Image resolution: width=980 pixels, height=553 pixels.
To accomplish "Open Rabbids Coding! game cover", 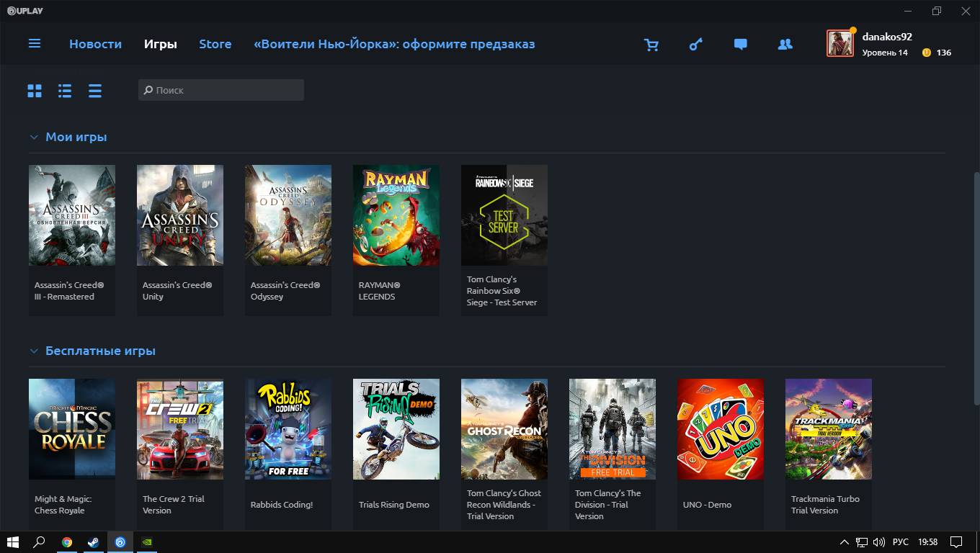I will [x=288, y=429].
